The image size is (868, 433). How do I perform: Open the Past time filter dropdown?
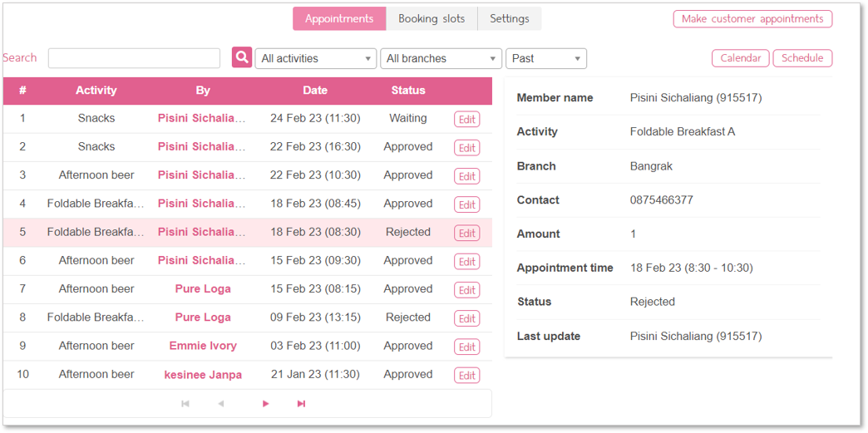coord(545,58)
